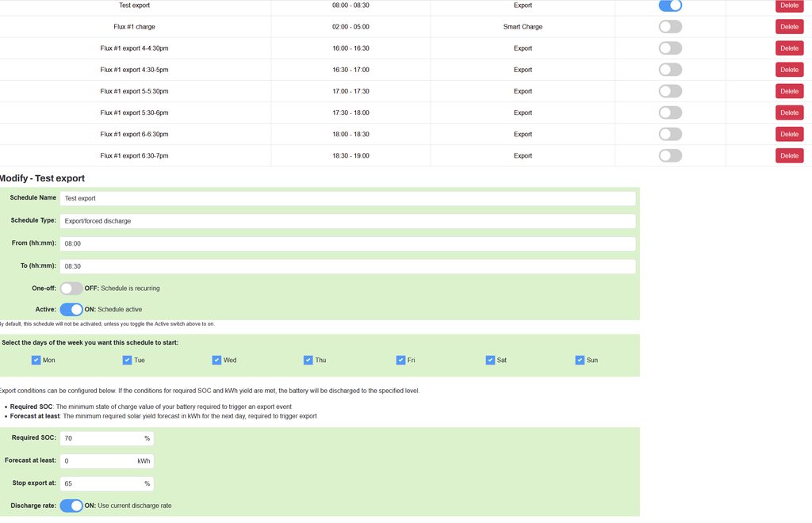Viewport: 812px width, 523px height.
Task: Focus the Required SOC input field
Action: pyautogui.click(x=100, y=438)
